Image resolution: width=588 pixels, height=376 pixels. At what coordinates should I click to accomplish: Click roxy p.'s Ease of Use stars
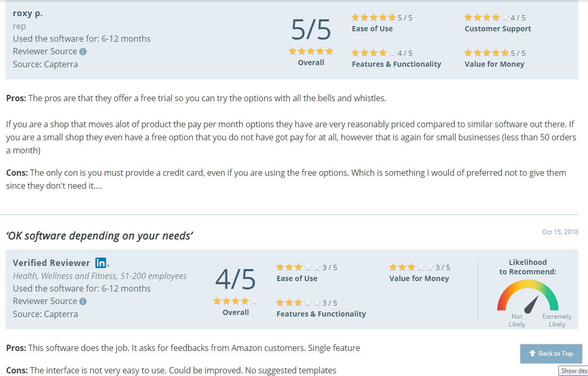pos(374,17)
